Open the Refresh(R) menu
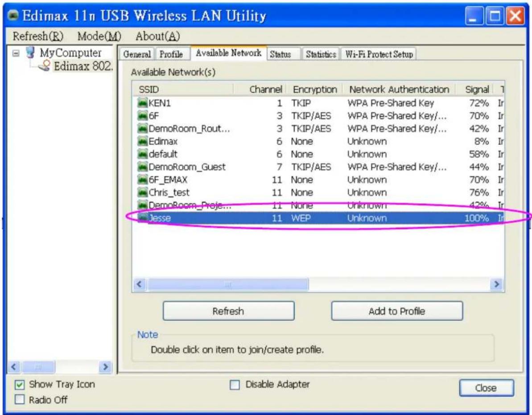This screenshot has height=415, width=532. point(38,36)
